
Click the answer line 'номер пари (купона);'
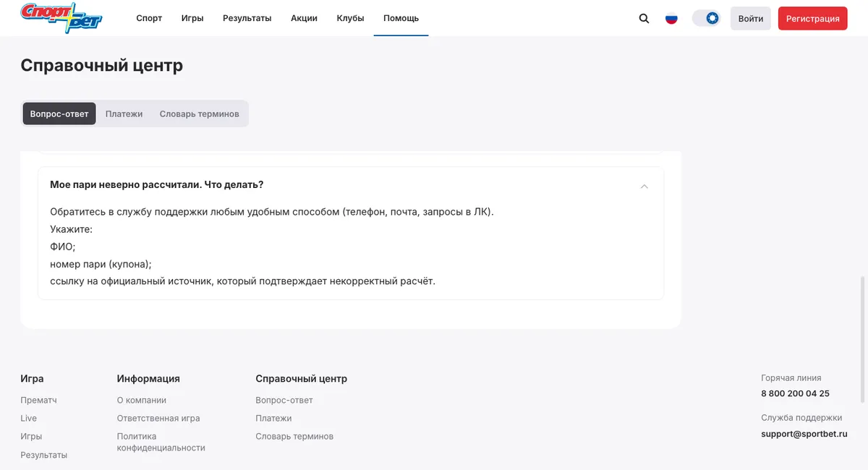point(101,264)
